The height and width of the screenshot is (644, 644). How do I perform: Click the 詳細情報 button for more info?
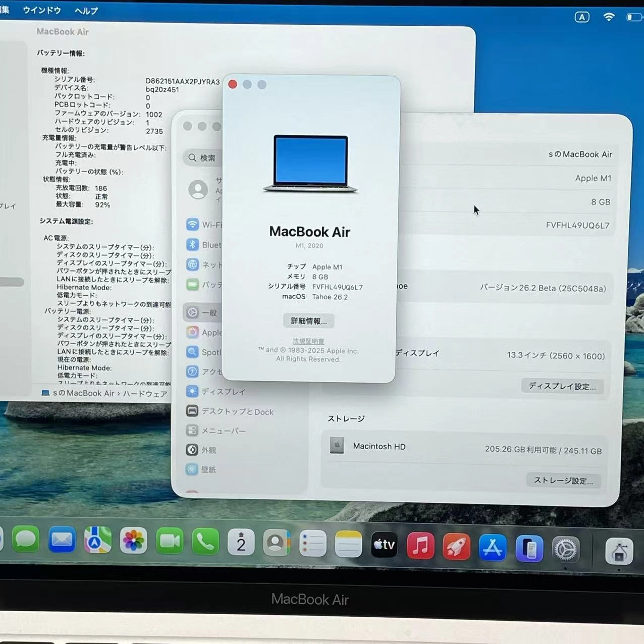click(308, 321)
